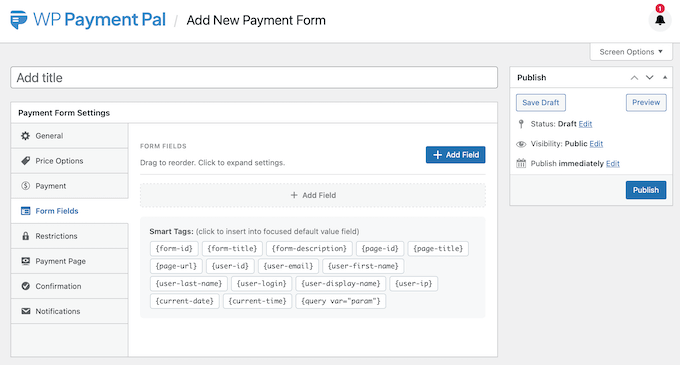Screen dimensions: 680x365
Task: Insert the {page-title} smart tag
Action: coord(438,248)
